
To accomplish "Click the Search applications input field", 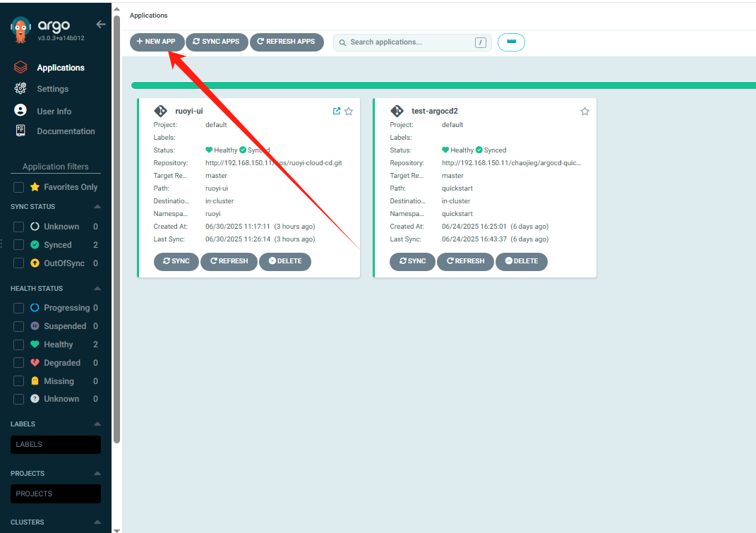I will pos(412,42).
